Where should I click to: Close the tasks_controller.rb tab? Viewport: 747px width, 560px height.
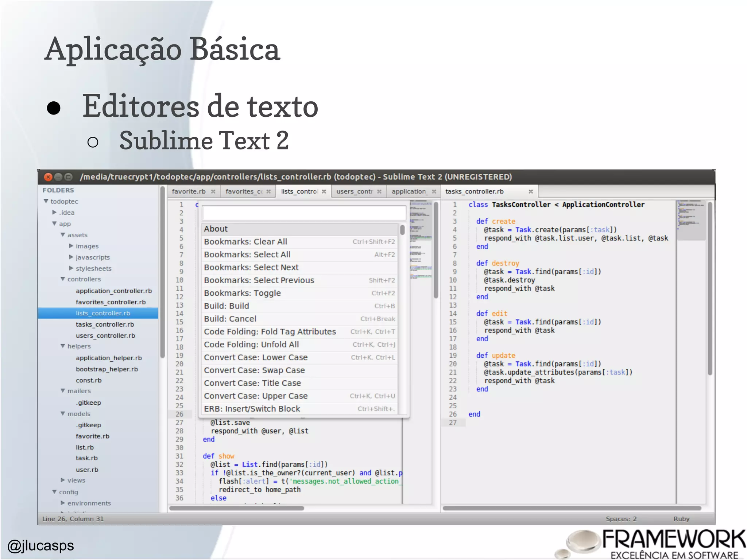pos(531,192)
